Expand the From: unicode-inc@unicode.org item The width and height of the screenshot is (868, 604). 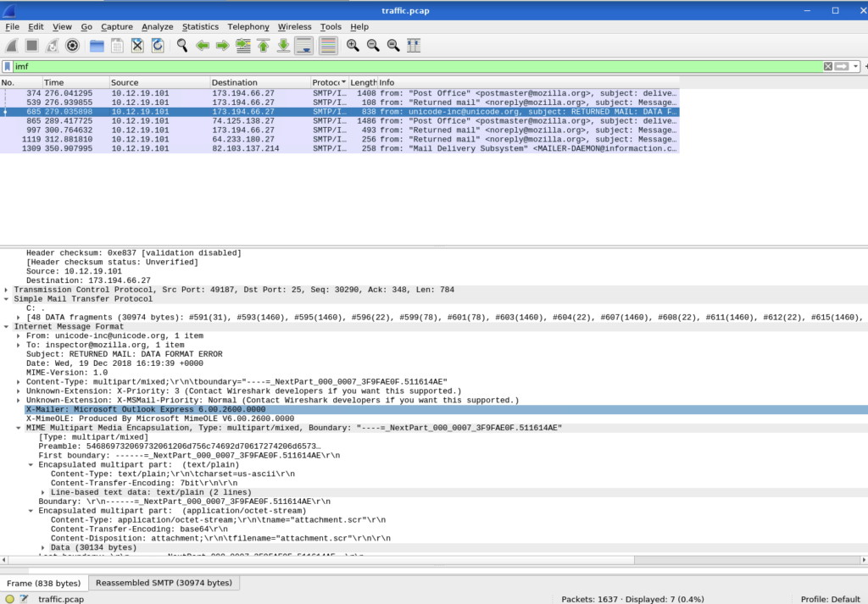[x=19, y=335]
